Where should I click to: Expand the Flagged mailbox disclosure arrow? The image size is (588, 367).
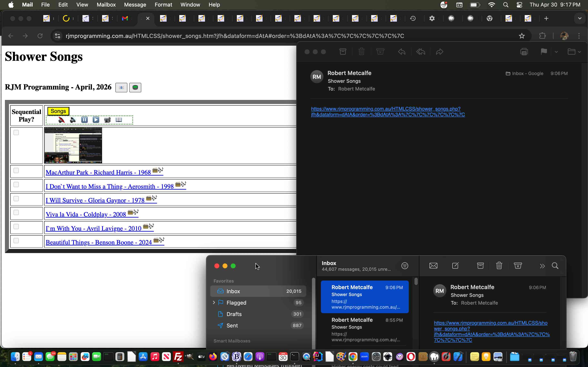(x=214, y=302)
